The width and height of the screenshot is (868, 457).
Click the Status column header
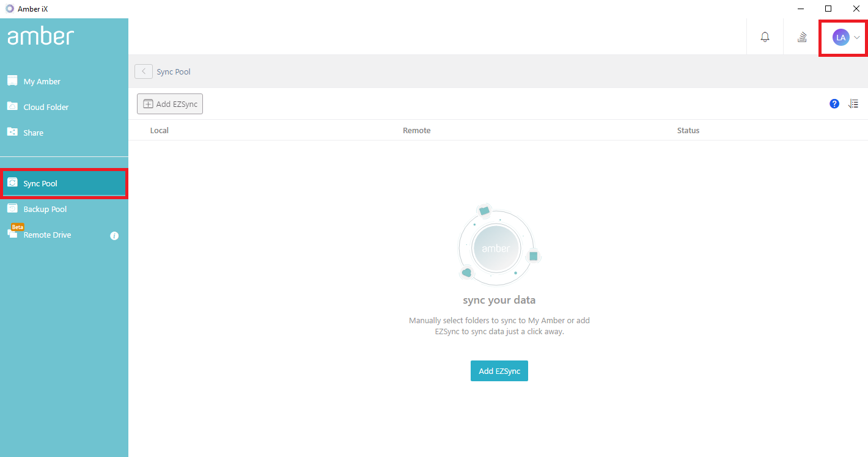coord(688,130)
